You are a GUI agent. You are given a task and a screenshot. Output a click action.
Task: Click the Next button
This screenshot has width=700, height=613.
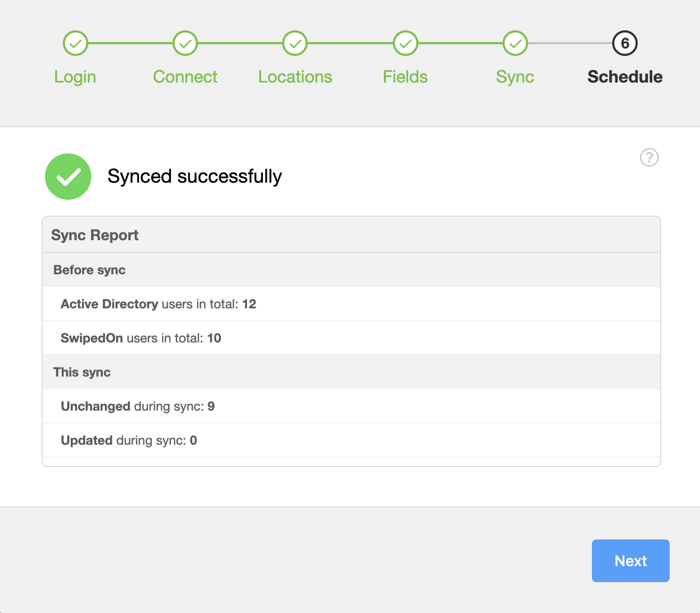click(x=630, y=560)
